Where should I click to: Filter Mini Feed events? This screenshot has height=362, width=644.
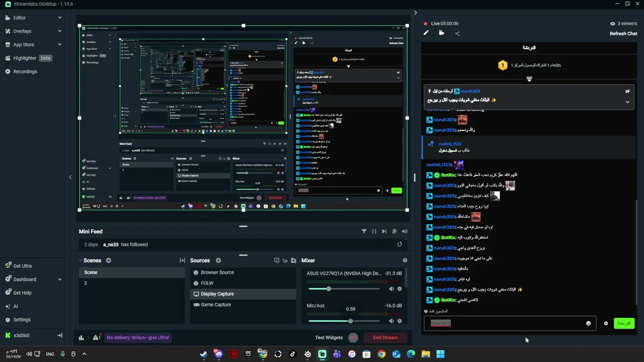(364, 231)
